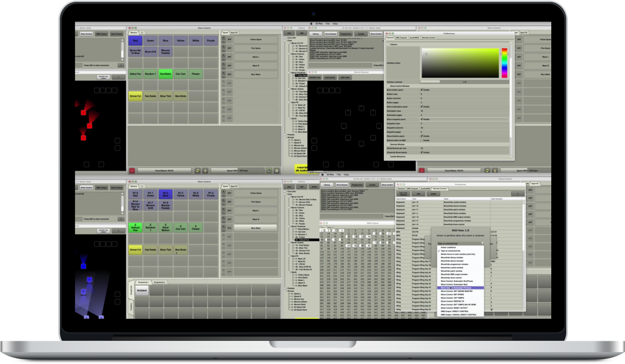
Task: Click round icon just right of upper-left Speed bar
Action: [x=269, y=171]
